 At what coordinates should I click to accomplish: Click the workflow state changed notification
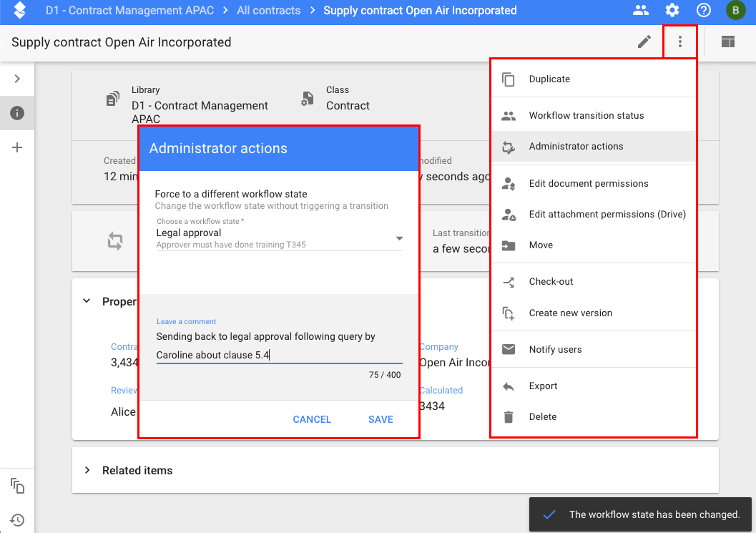(x=640, y=514)
